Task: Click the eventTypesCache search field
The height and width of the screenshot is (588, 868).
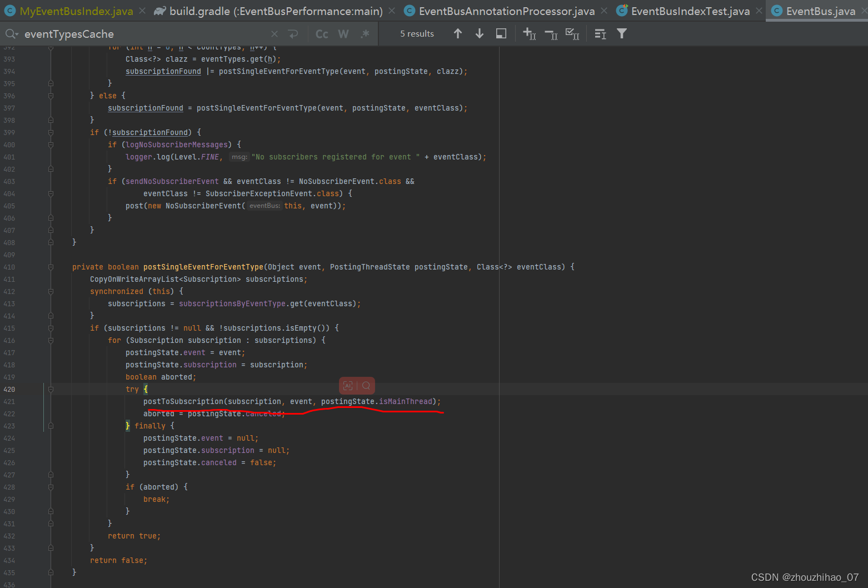Action: [x=144, y=34]
